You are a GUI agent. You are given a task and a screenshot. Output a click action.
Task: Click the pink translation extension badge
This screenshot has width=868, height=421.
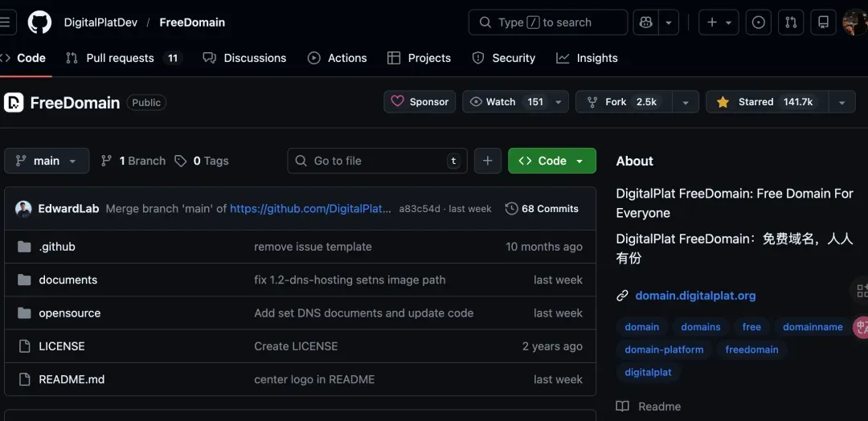(x=861, y=328)
